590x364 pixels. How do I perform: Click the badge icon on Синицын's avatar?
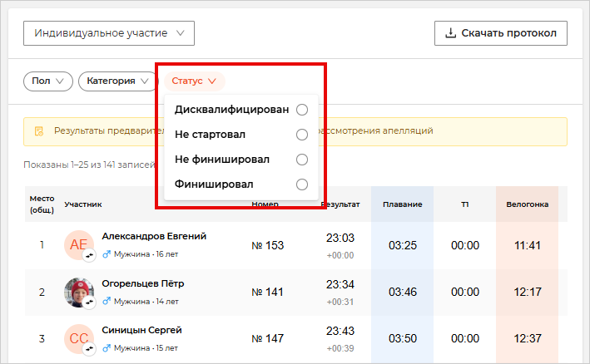click(89, 348)
